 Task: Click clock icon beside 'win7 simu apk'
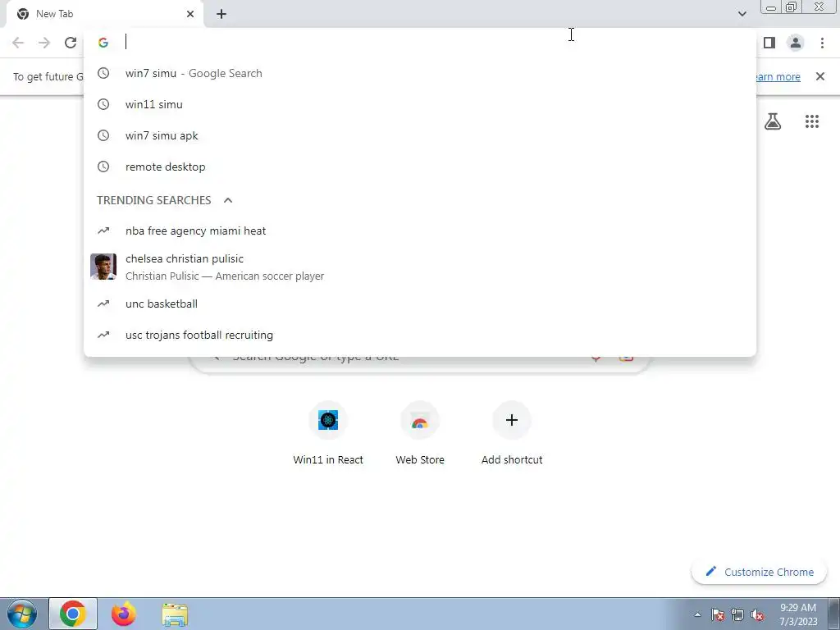103,135
